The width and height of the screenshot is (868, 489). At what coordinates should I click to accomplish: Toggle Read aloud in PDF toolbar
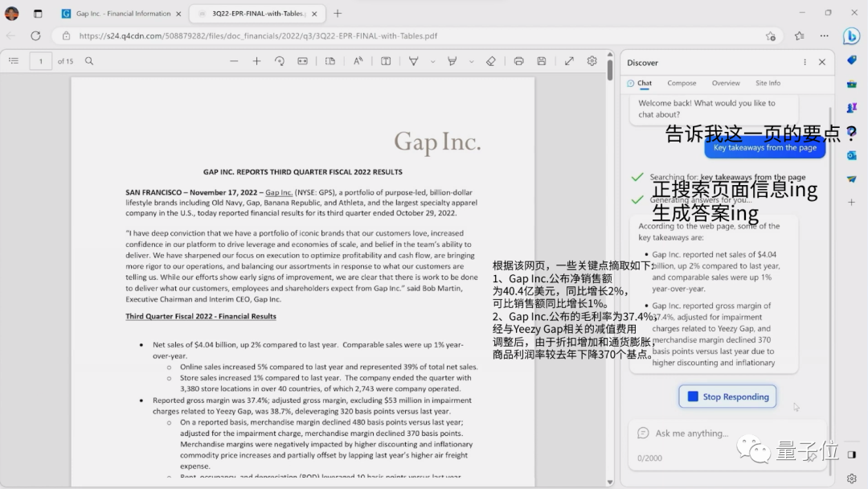[x=358, y=61]
